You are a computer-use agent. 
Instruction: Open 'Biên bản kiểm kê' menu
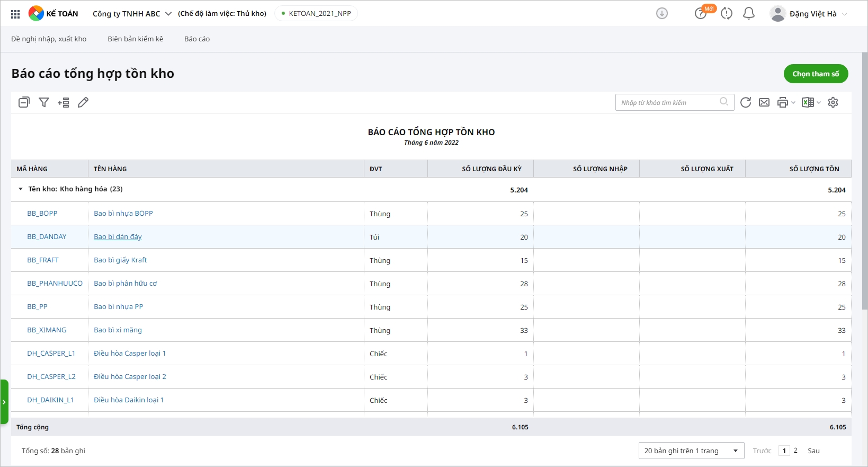[x=136, y=39]
